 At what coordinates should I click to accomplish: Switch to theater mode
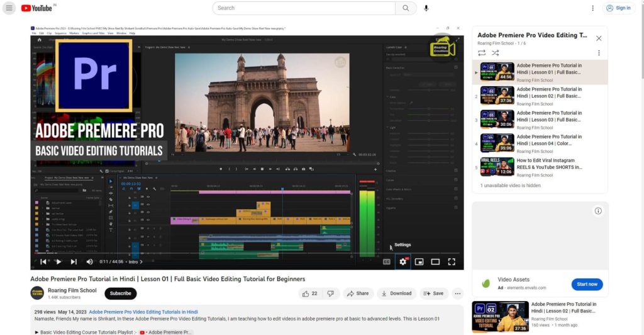pos(435,262)
